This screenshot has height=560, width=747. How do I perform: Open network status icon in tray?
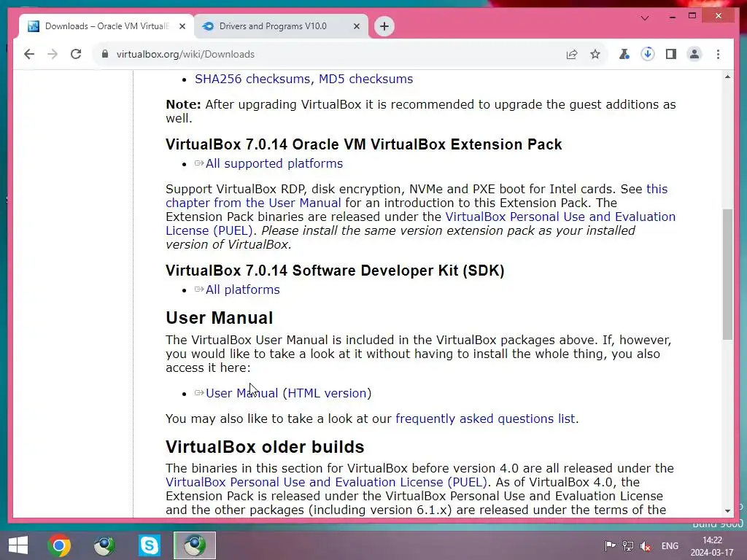[x=628, y=545]
